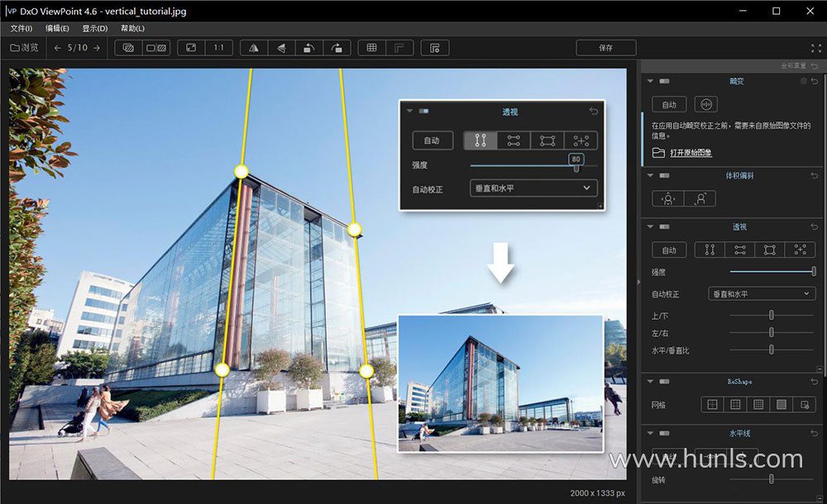Reset the ReShape section
This screenshot has height=504, width=827.
pos(815,381)
